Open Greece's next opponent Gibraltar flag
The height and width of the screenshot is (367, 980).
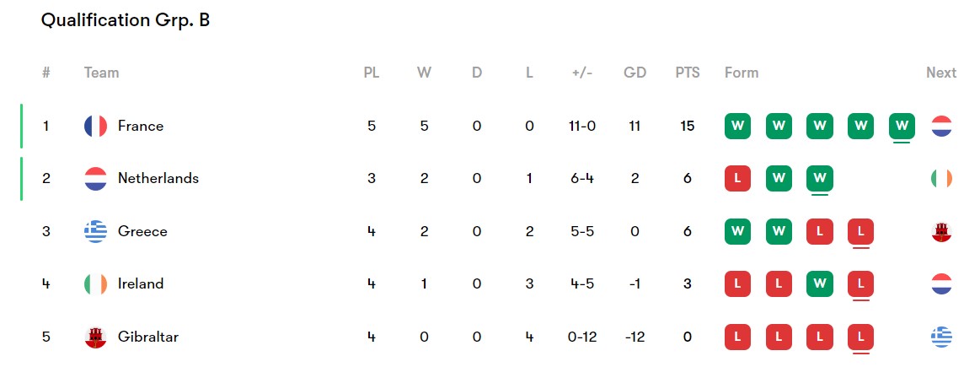tap(941, 231)
